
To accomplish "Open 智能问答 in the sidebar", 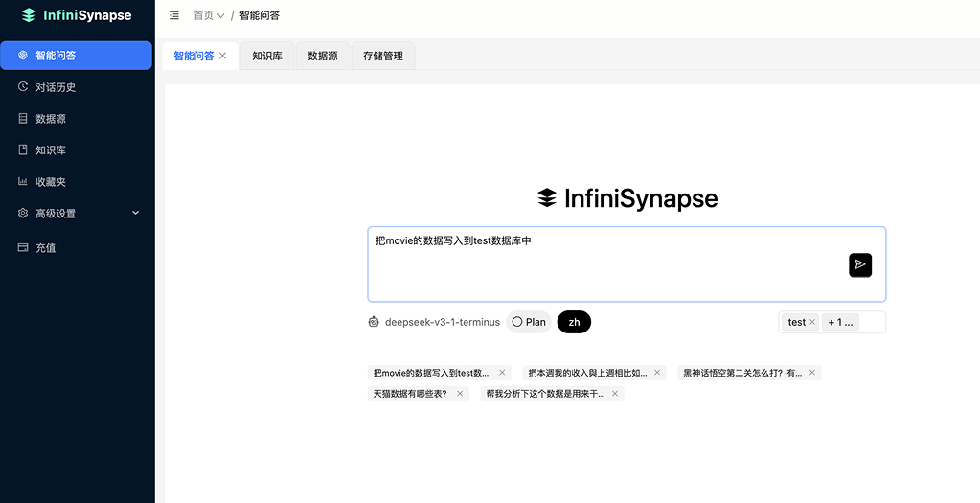I will 76,55.
